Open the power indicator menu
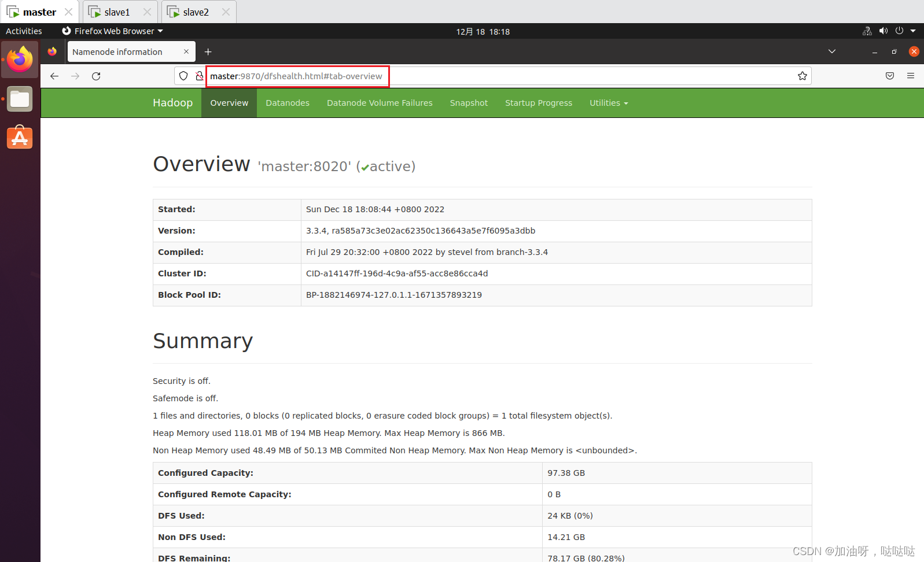The height and width of the screenshot is (562, 924). [x=899, y=31]
